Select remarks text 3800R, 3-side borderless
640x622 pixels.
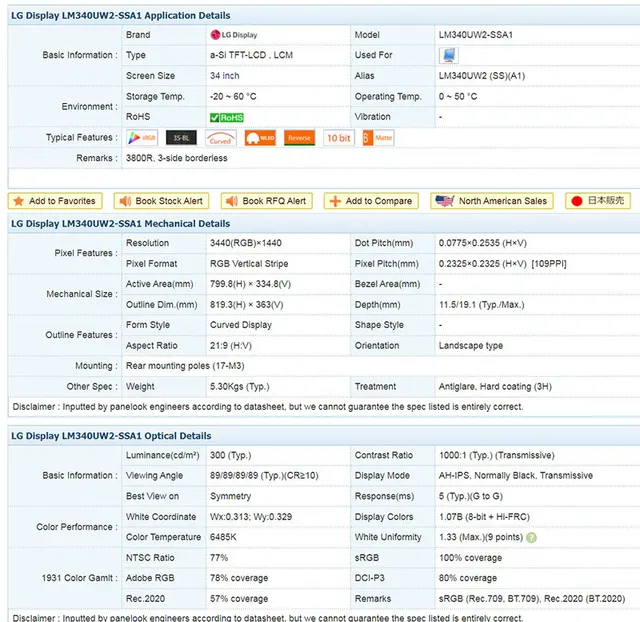(x=177, y=158)
